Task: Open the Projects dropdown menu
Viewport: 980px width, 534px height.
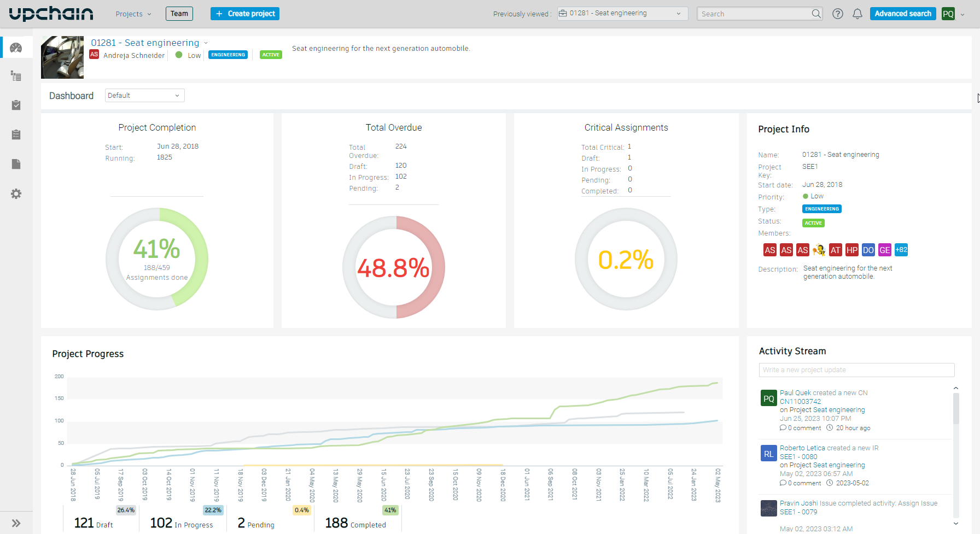Action: pyautogui.click(x=133, y=14)
